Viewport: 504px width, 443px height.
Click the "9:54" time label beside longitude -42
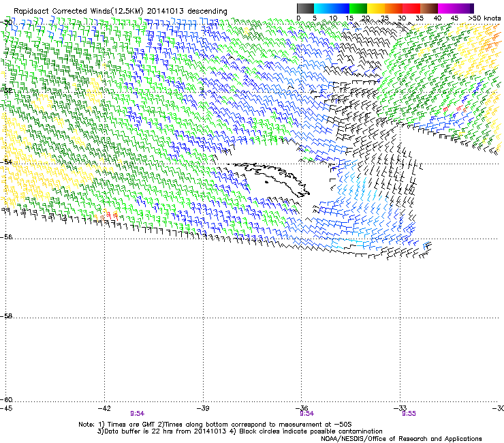click(x=138, y=414)
